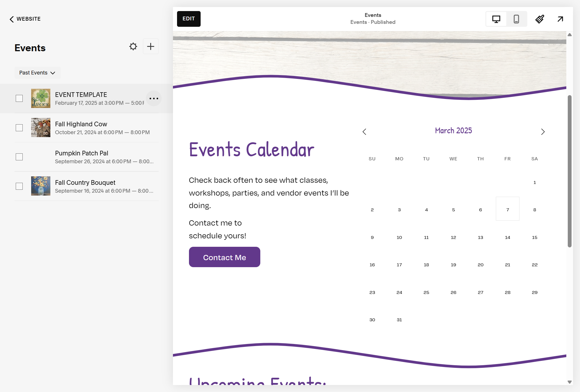Image resolution: width=580 pixels, height=392 pixels.
Task: Add a new event with plus icon
Action: point(151,46)
